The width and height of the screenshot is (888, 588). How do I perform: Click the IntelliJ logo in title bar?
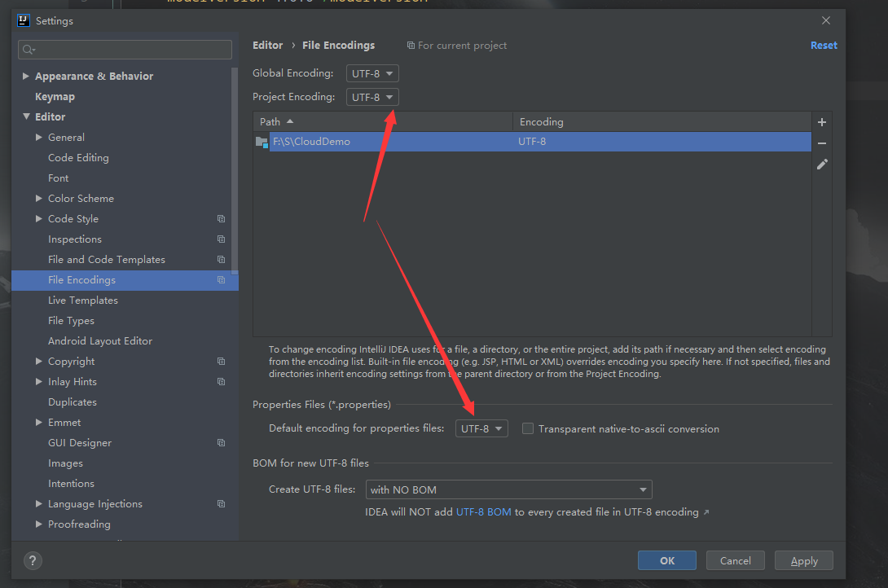tap(24, 21)
